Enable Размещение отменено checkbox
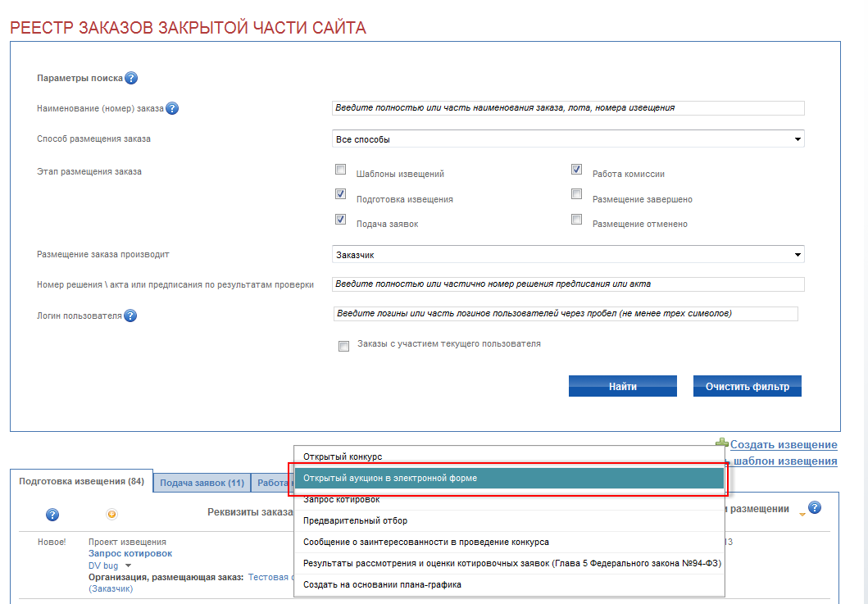The image size is (868, 604). [x=576, y=220]
